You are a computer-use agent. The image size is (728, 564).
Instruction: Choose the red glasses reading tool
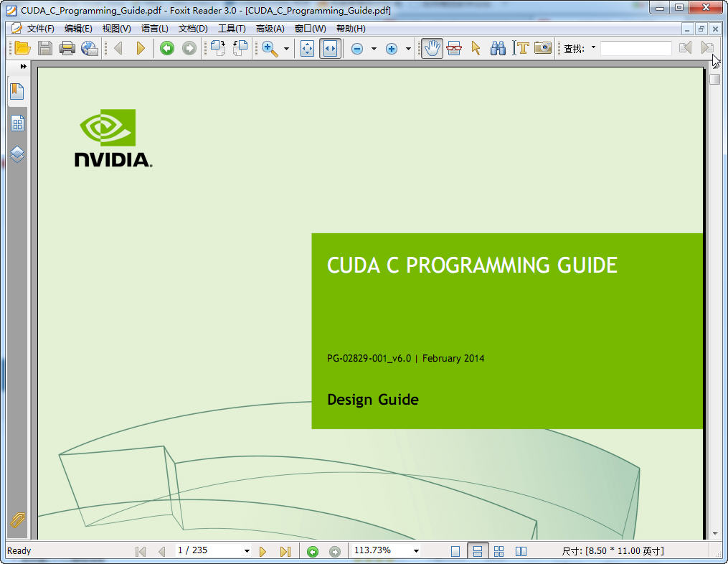pyautogui.click(x=454, y=48)
